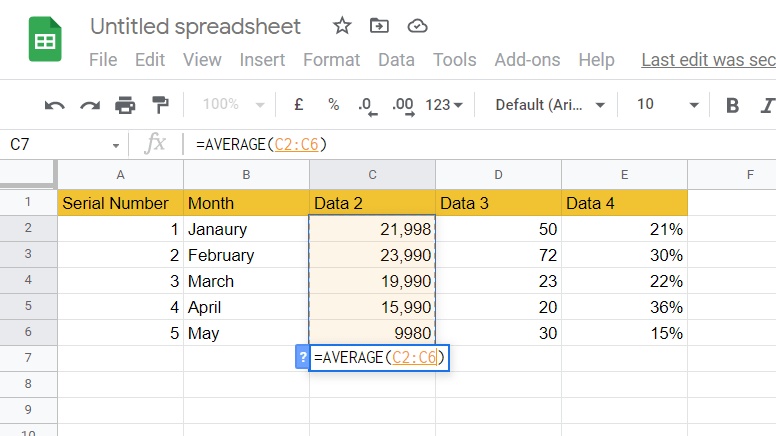Click the Google Sheets home logo
The image size is (776, 436).
(45, 39)
